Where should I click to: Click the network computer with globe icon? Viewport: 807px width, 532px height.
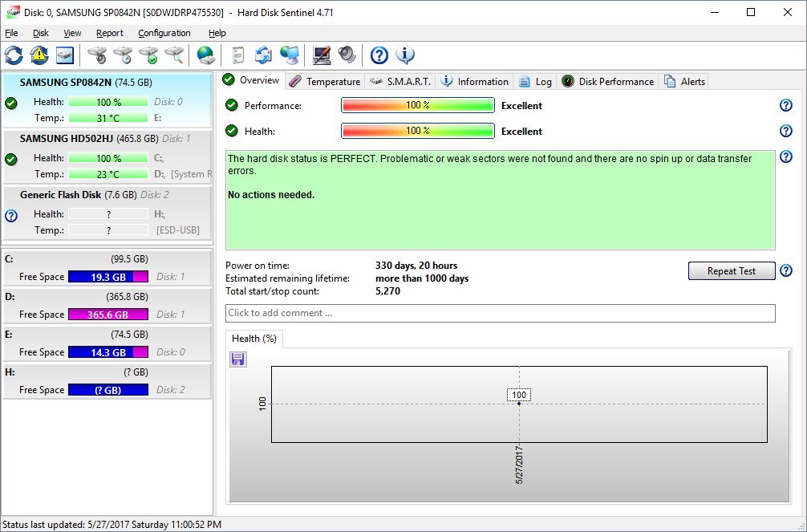tap(290, 55)
